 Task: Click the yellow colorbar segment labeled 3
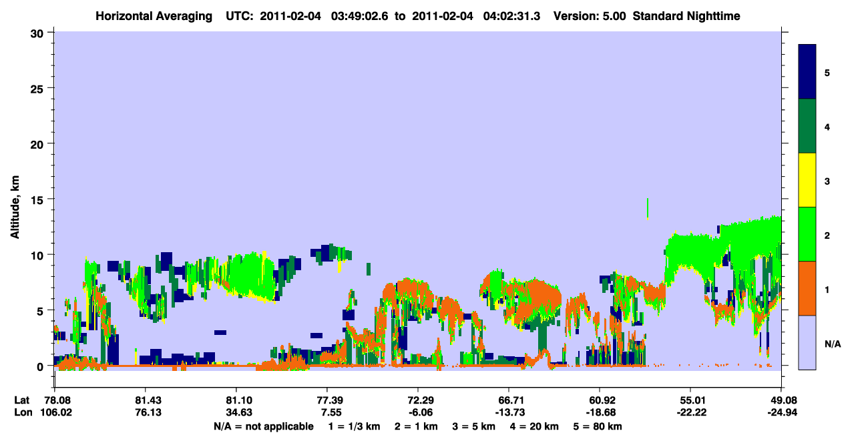coord(808,180)
